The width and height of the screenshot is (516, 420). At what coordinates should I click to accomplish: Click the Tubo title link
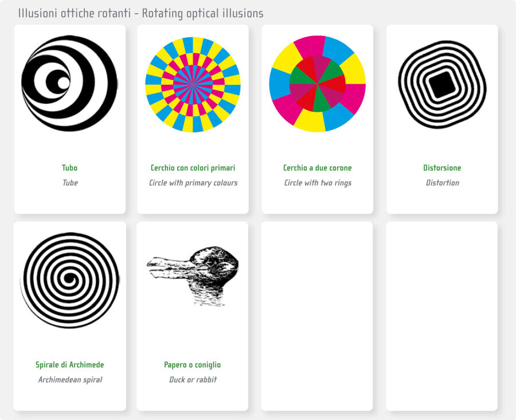click(x=70, y=168)
